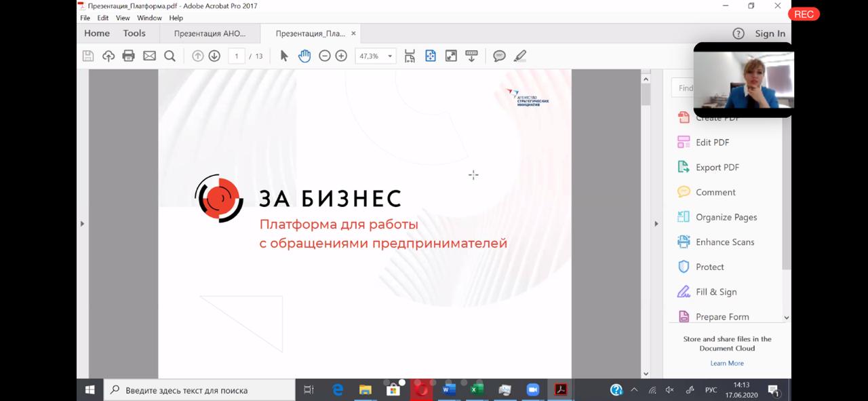Switch to the Home tab
Screen dimensions: 868x401
point(97,33)
